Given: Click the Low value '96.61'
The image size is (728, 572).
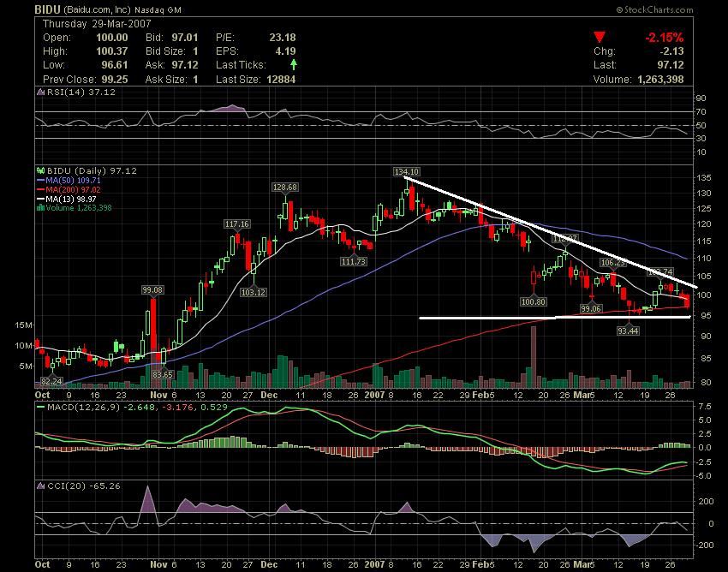Looking at the screenshot, I should click(115, 64).
